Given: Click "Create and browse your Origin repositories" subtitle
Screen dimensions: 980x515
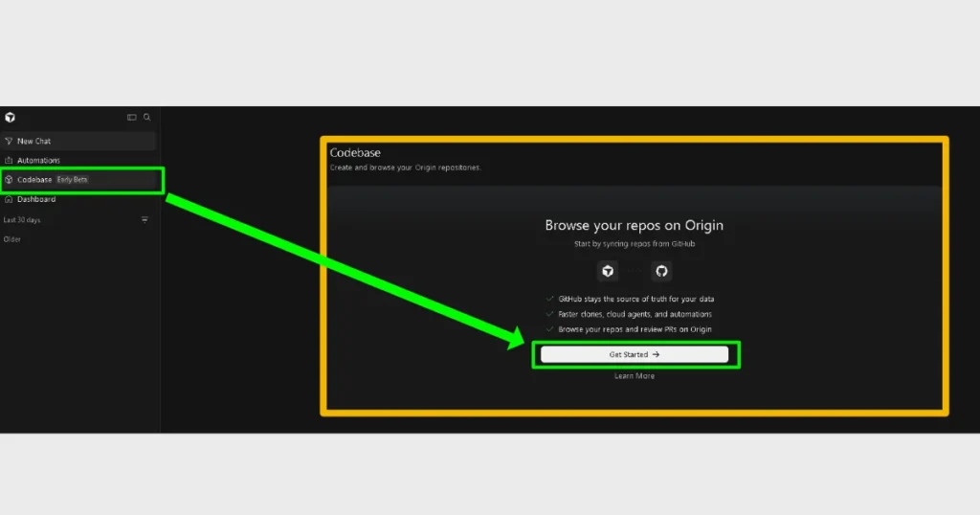Looking at the screenshot, I should 405,168.
